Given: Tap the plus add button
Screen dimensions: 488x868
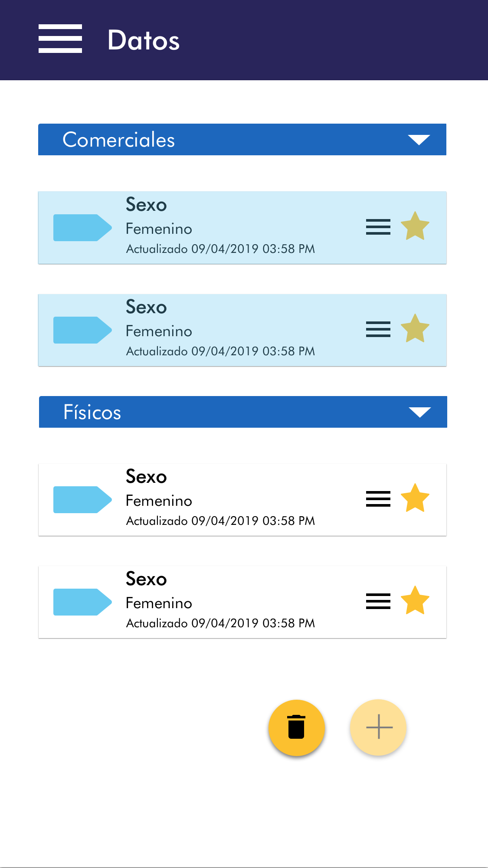Looking at the screenshot, I should [x=379, y=727].
